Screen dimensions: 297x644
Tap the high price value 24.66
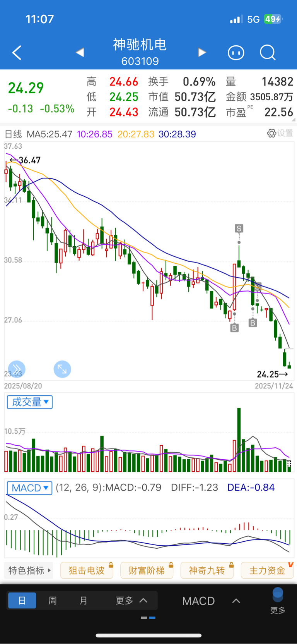124,82
